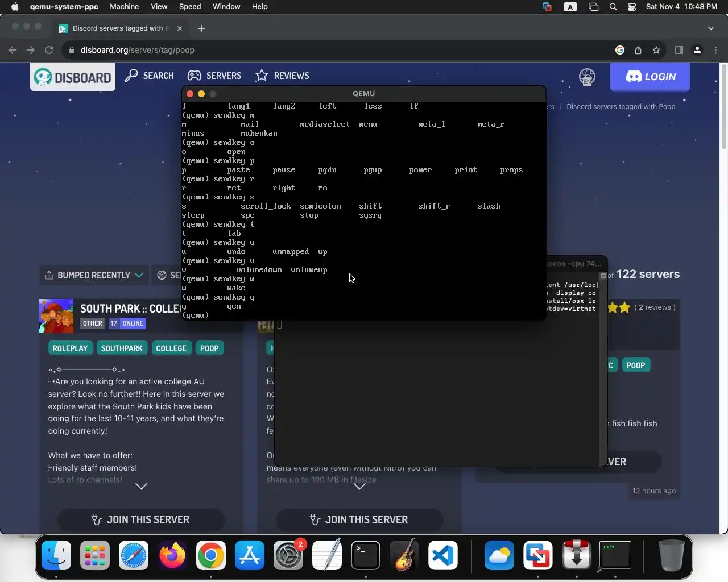The width and height of the screenshot is (728, 582).
Task: Toggle the Chrome side panel
Action: [x=679, y=50]
